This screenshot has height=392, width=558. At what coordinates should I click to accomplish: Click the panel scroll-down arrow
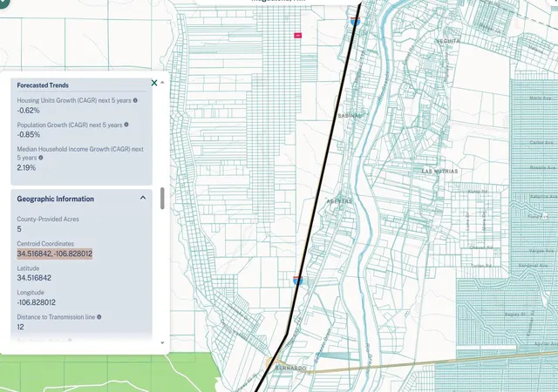pyautogui.click(x=162, y=343)
